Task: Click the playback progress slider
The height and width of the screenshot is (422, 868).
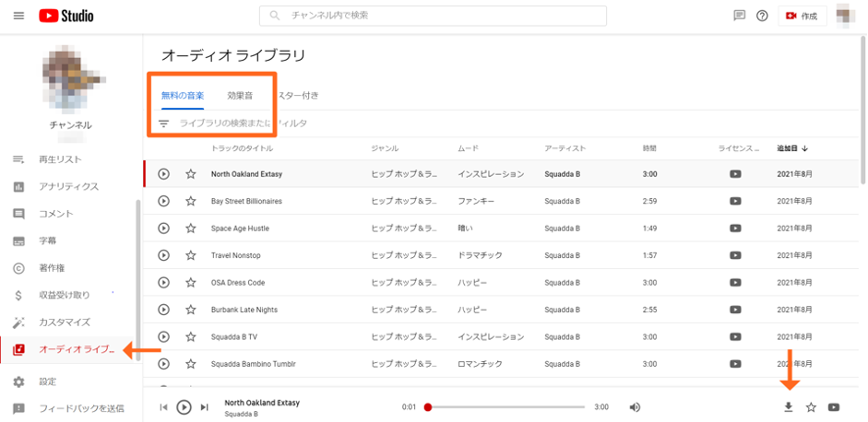Action: pos(507,407)
